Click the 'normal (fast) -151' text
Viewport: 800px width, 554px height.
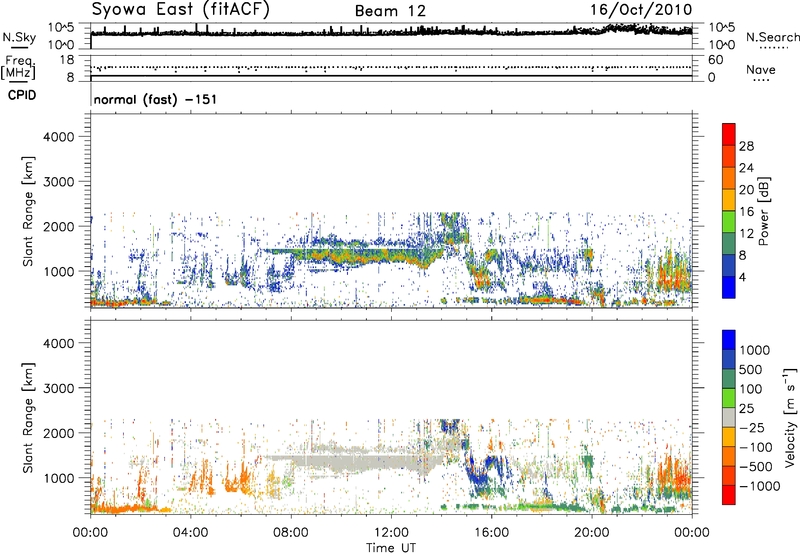click(x=155, y=99)
